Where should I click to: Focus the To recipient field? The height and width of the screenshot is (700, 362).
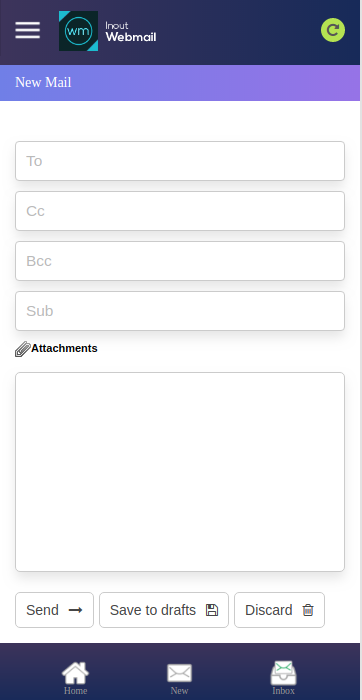[180, 161]
